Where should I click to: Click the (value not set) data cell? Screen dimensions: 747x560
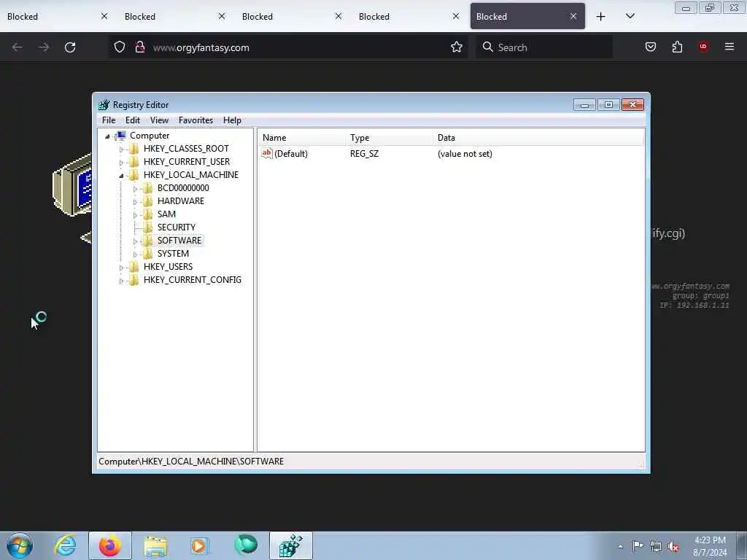(465, 154)
